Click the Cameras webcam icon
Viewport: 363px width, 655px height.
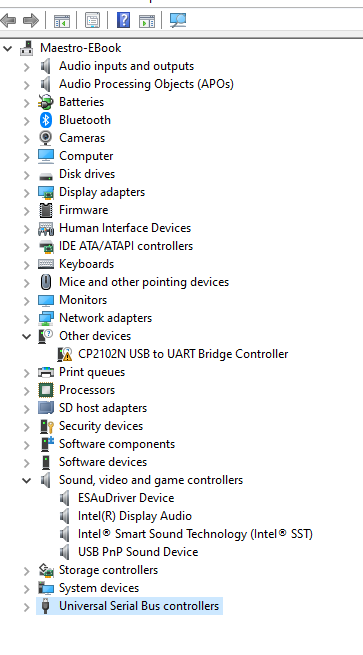(x=46, y=138)
